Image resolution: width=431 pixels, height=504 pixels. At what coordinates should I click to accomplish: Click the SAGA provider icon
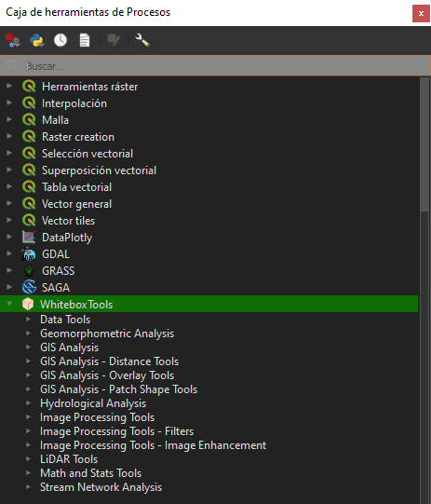[29, 287]
